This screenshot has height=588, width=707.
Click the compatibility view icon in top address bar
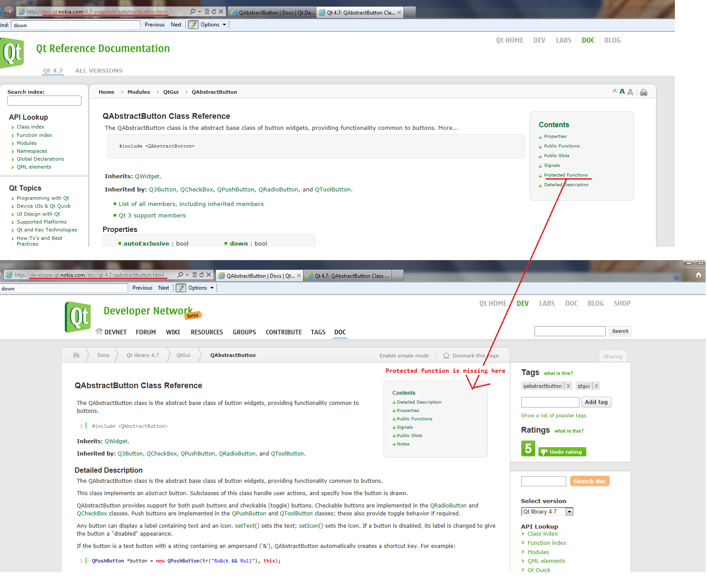pos(207,12)
